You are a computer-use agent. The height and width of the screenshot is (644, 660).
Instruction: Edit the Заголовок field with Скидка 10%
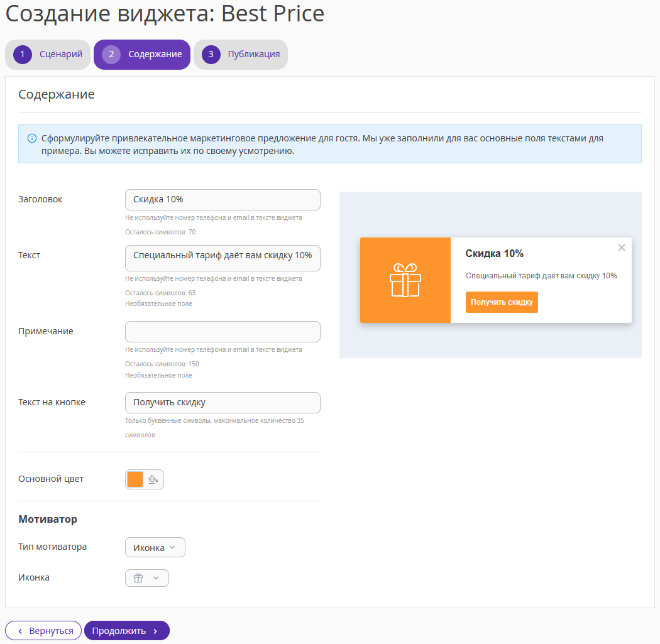(x=223, y=200)
